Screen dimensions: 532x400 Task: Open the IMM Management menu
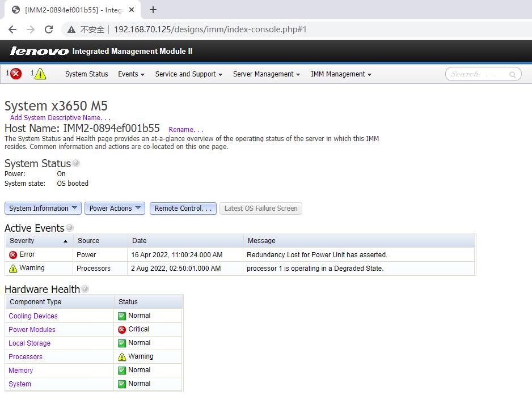341,74
